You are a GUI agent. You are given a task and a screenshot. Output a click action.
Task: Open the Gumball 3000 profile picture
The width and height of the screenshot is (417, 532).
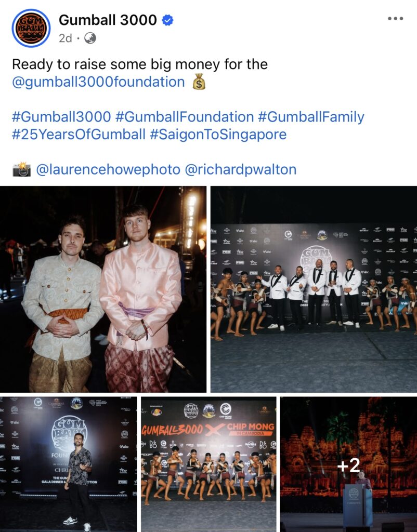click(31, 28)
